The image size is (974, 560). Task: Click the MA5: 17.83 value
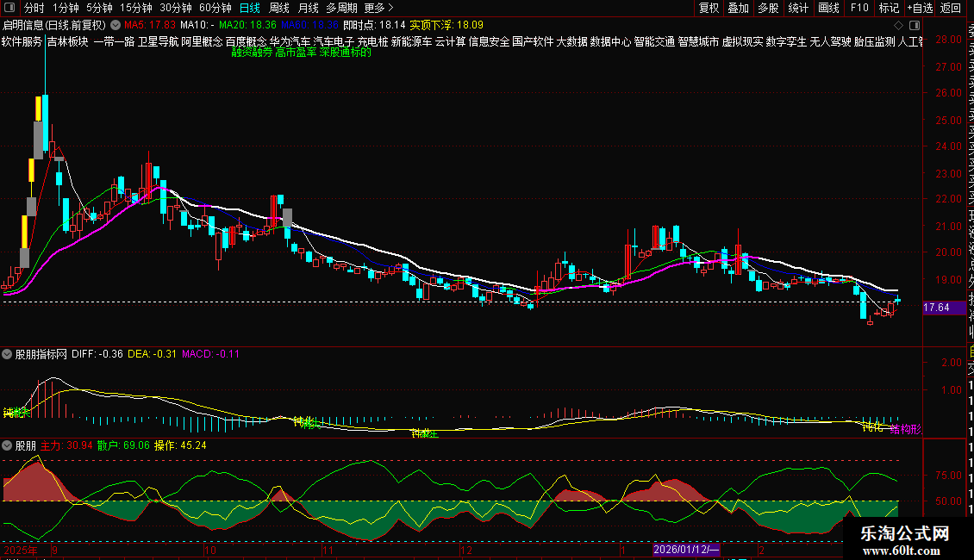(x=150, y=25)
